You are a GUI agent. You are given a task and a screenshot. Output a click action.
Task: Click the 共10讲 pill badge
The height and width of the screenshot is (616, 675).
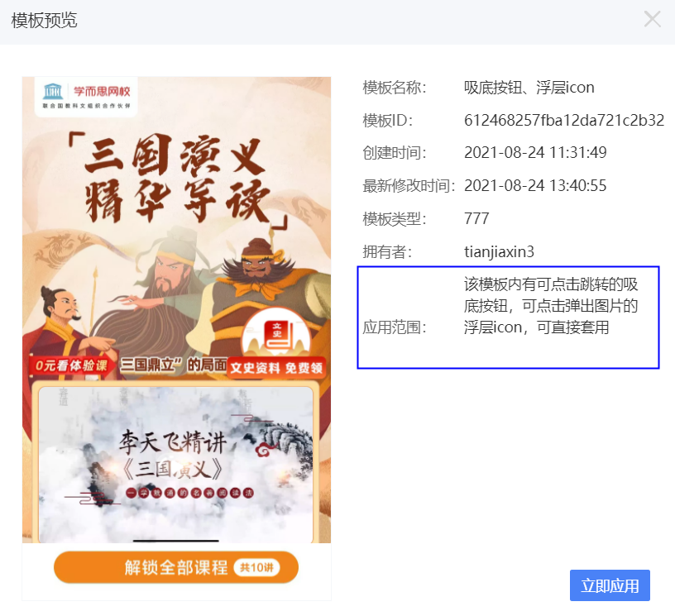point(256,568)
